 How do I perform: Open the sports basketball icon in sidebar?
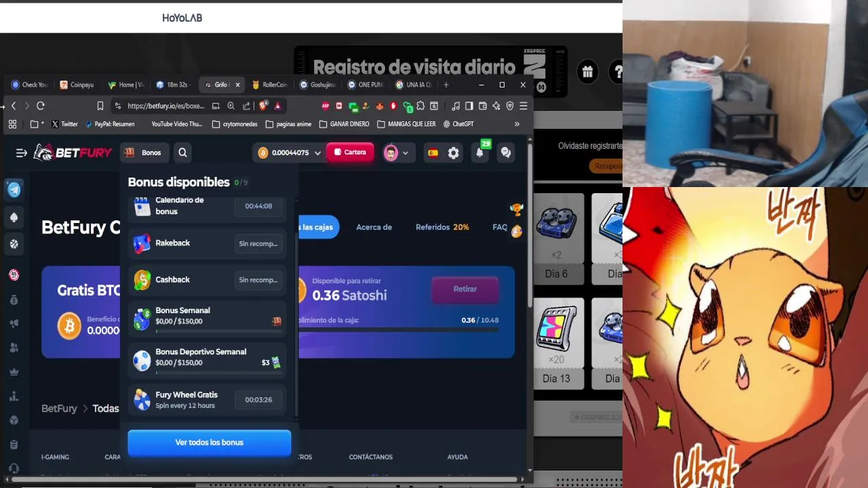tap(14, 244)
